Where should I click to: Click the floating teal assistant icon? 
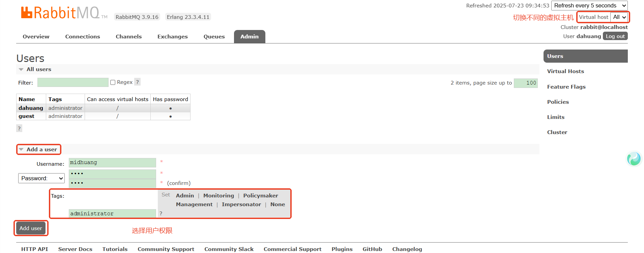click(x=634, y=159)
